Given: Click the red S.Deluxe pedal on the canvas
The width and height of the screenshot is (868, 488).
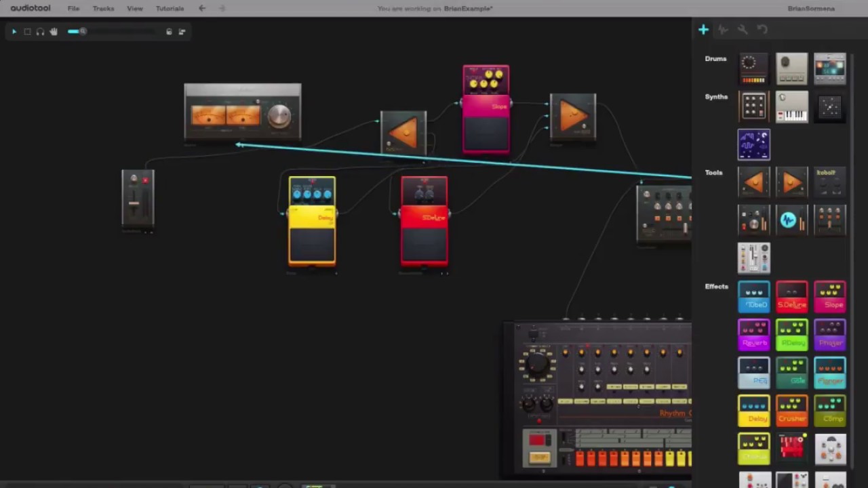Looking at the screenshot, I should (424, 221).
